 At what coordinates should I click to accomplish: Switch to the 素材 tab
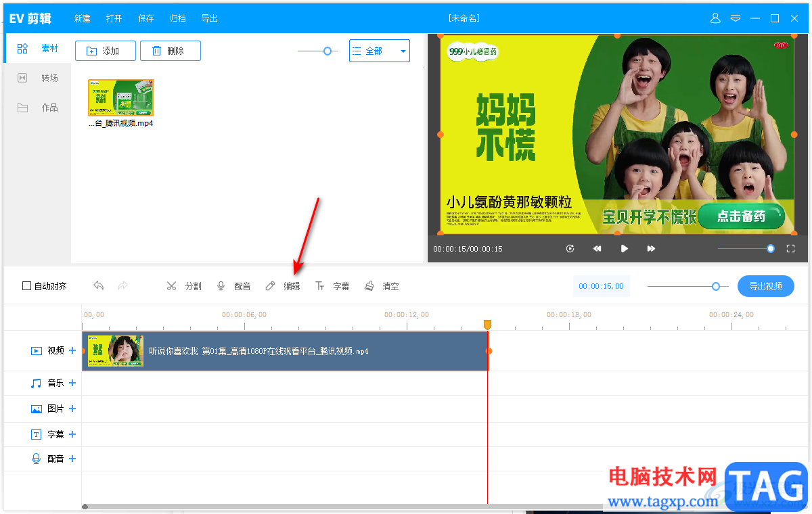[x=37, y=49]
